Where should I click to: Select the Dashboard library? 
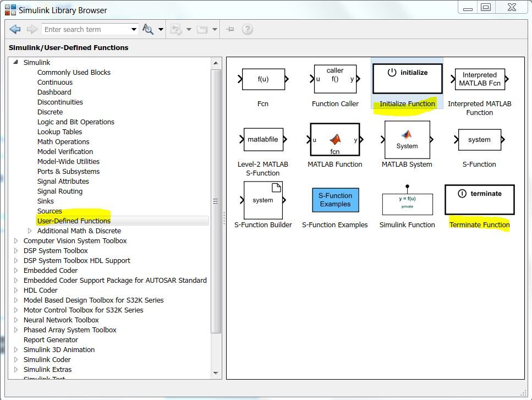[54, 92]
